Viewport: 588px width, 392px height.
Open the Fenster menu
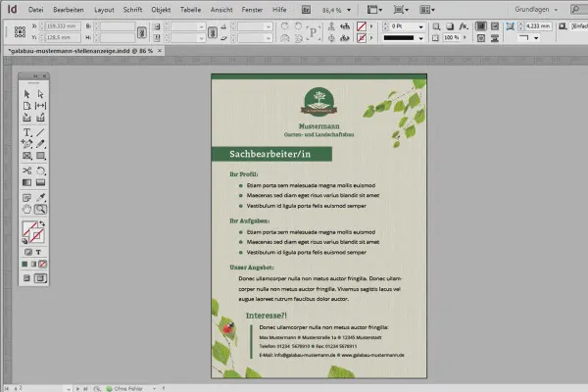coord(252,10)
